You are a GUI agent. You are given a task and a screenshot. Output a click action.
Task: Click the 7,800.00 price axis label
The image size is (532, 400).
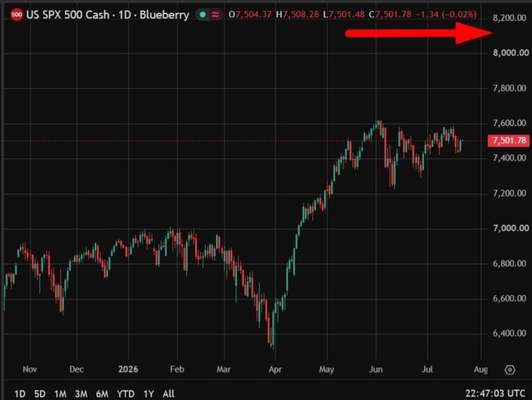[x=509, y=89]
